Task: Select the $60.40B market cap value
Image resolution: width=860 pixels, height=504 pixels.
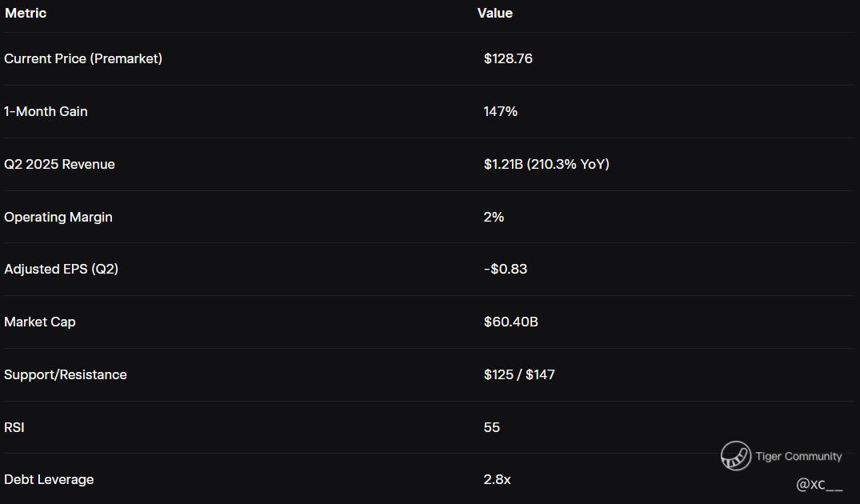Action: pos(510,322)
